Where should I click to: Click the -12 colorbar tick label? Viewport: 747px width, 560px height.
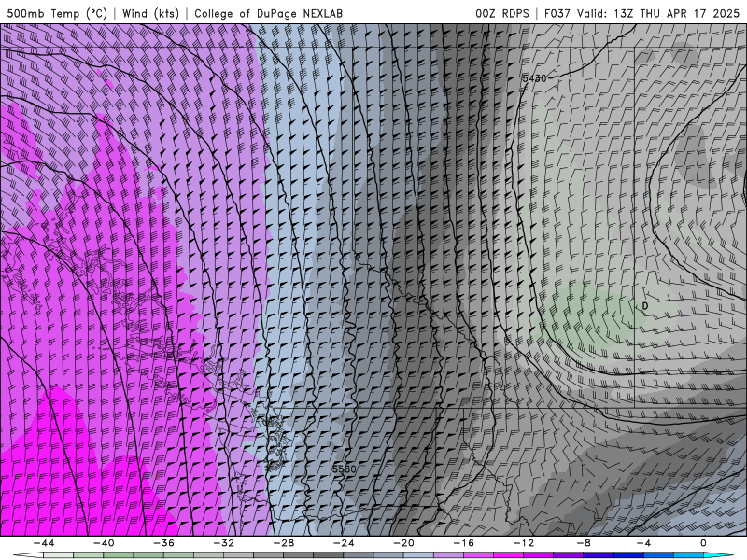524,543
